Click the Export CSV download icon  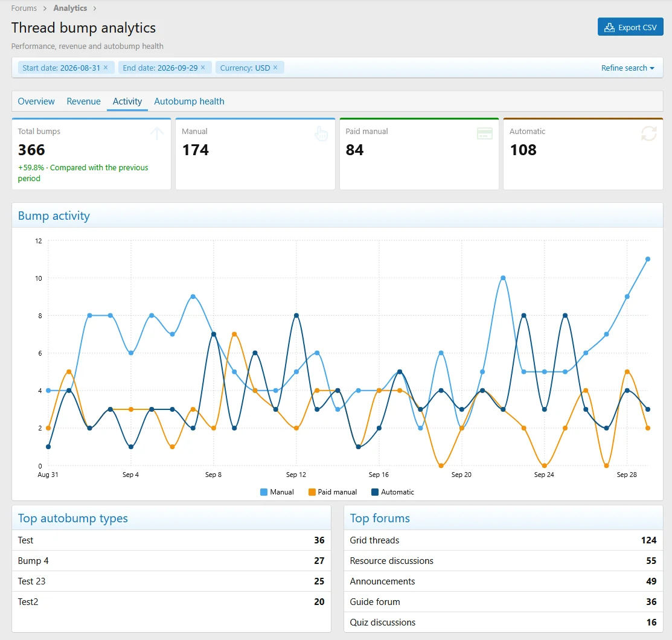(609, 27)
